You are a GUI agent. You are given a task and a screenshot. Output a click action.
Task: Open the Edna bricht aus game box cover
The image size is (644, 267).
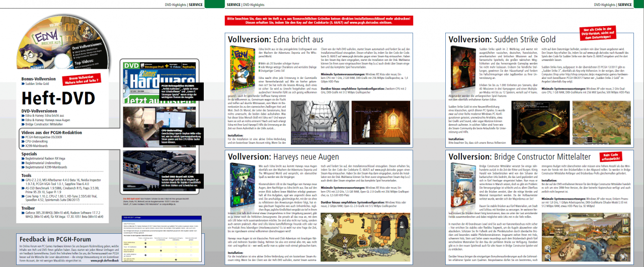pos(241,66)
